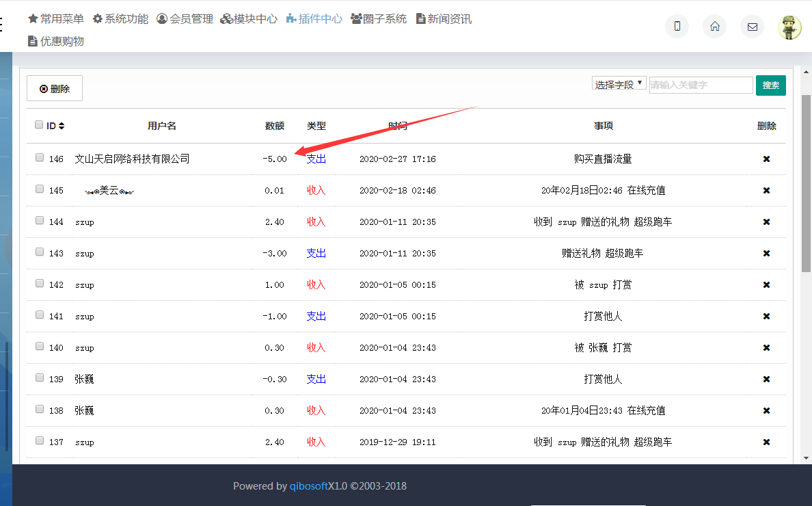
Task: Click the qibosoft footer link
Action: 308,486
